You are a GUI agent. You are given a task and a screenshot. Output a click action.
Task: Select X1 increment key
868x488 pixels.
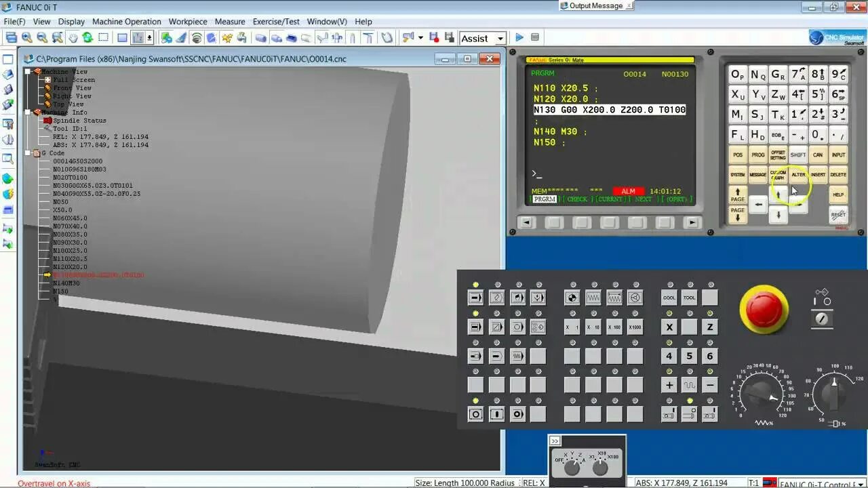tap(572, 327)
